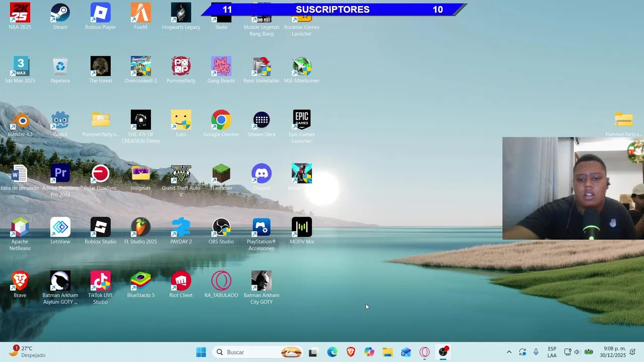Select the Discord desktop icon
This screenshot has height=362, width=644.
262,174
